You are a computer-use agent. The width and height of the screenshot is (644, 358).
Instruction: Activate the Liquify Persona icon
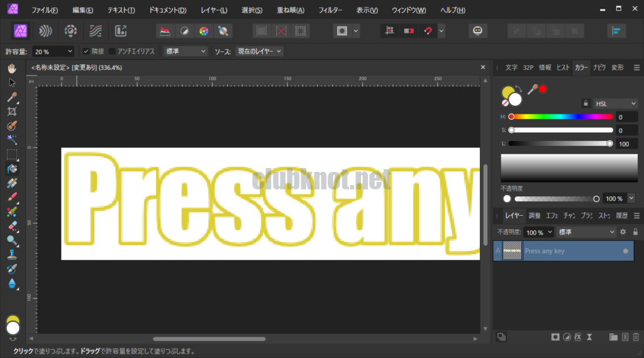pos(44,31)
